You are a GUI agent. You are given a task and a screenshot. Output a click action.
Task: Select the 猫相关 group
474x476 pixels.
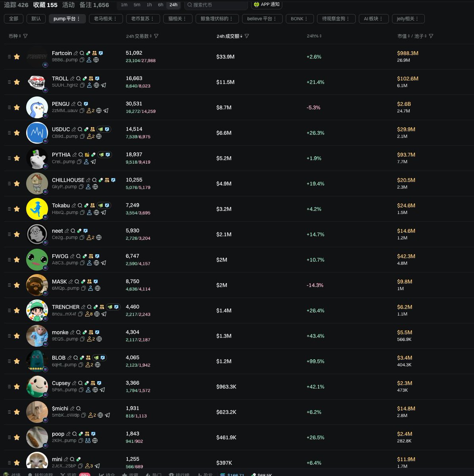coord(177,19)
